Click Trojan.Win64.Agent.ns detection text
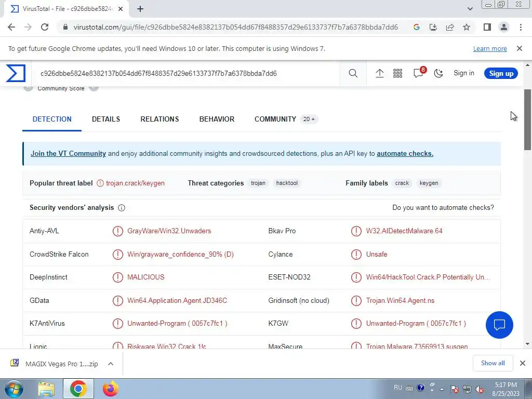 point(400,300)
